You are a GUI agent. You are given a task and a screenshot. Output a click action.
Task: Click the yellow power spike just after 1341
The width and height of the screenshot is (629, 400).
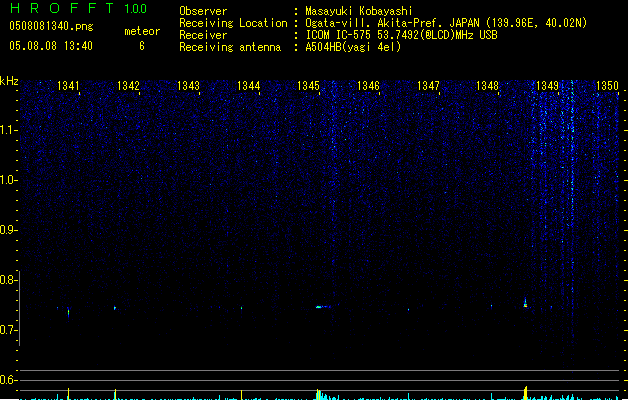click(69, 394)
